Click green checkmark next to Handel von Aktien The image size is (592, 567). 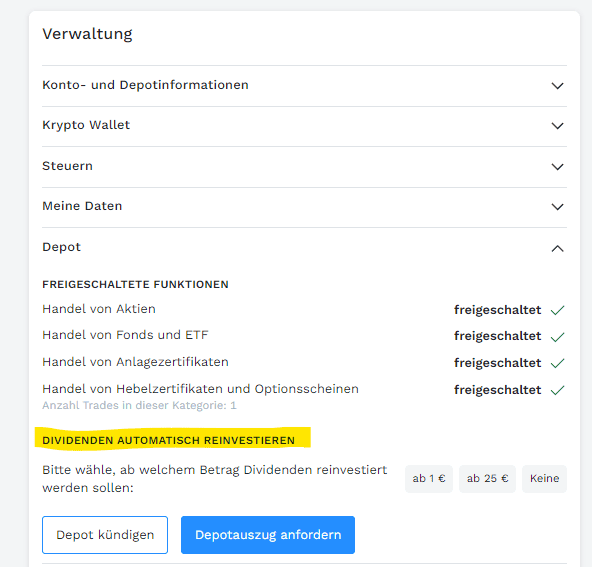[557, 310]
